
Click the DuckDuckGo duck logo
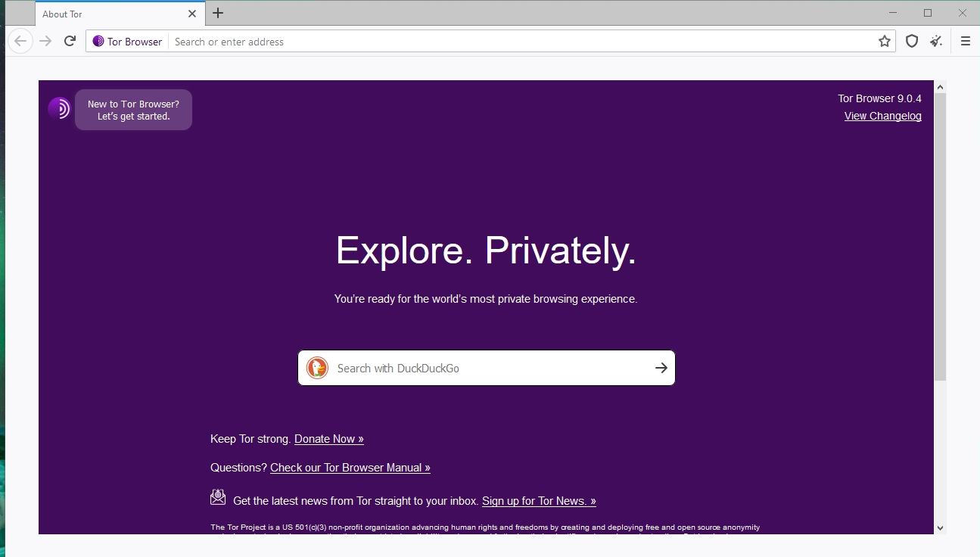tap(317, 368)
